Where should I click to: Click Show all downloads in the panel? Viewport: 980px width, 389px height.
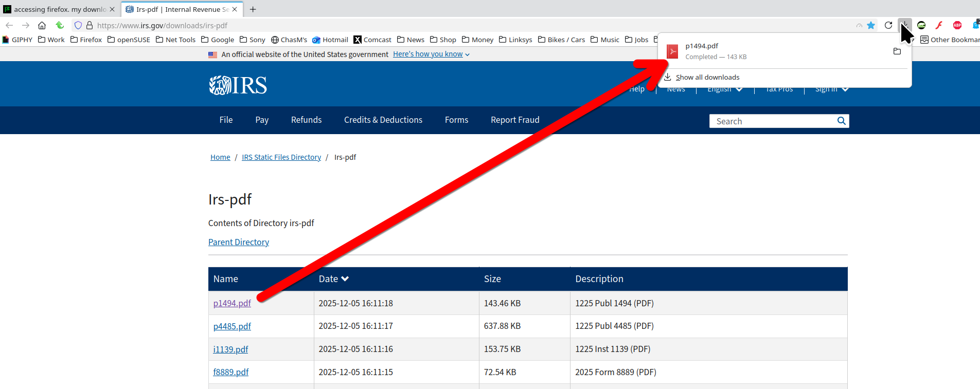[707, 77]
